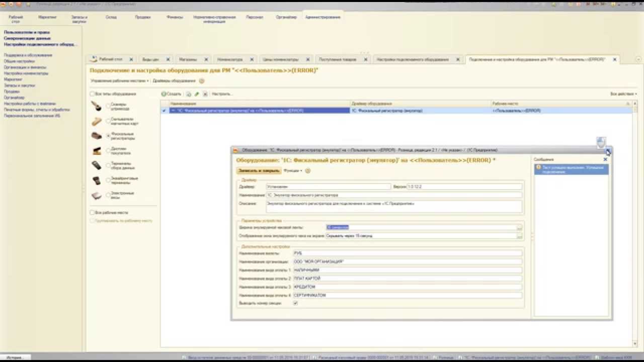Open Поддержка и обслуживание in left panel
Viewport: 644px width, 362px height.
tap(28, 55)
